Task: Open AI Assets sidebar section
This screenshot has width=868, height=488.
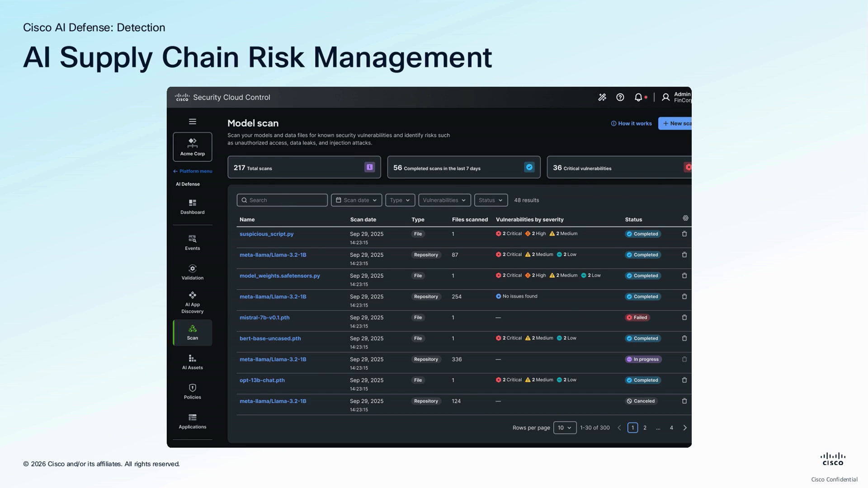Action: pyautogui.click(x=193, y=362)
